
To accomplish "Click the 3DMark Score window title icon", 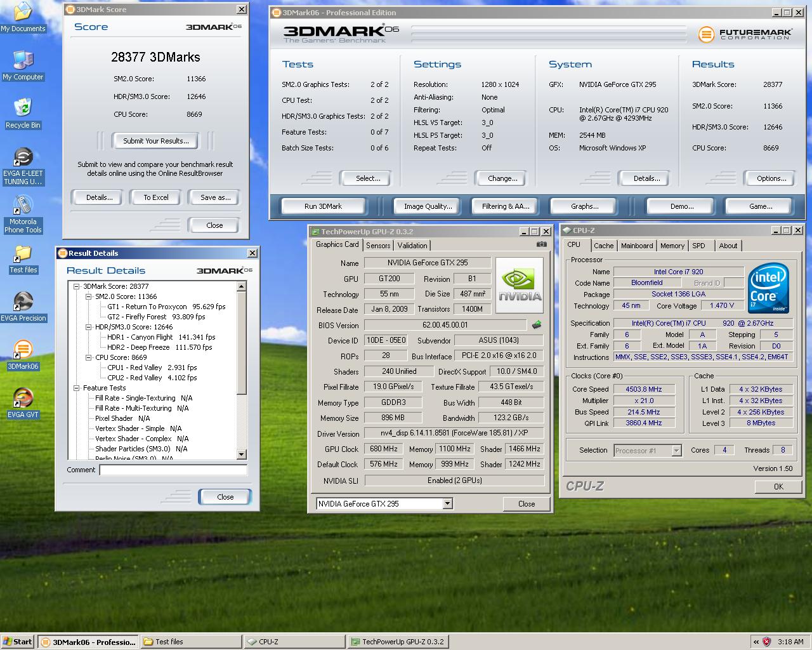I will tap(70, 10).
